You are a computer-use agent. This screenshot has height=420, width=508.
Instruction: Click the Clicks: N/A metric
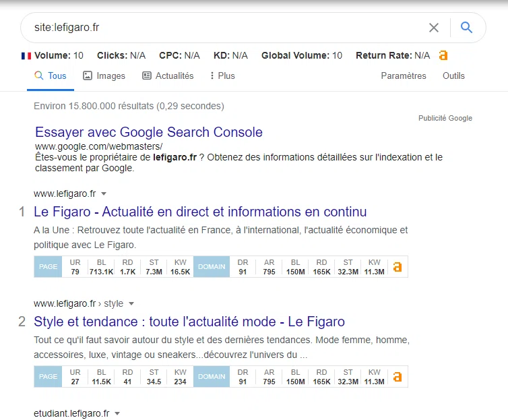(x=121, y=56)
